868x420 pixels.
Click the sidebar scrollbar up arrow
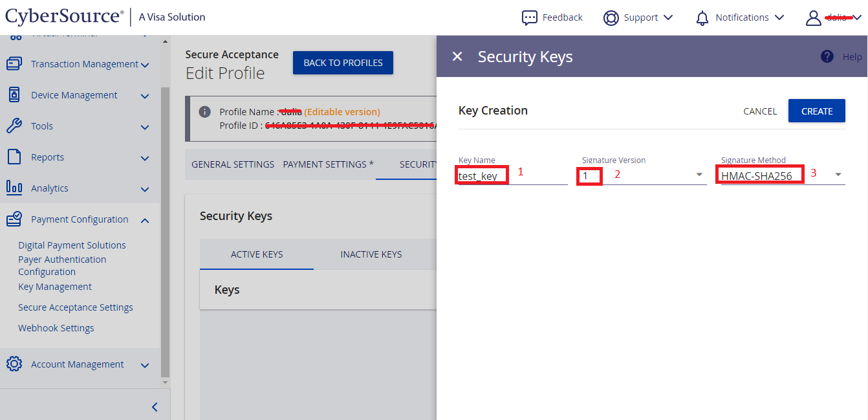coord(165,42)
